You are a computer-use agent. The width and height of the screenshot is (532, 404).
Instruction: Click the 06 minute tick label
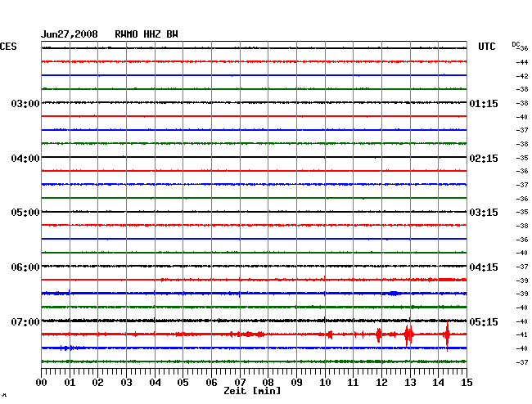(x=211, y=382)
